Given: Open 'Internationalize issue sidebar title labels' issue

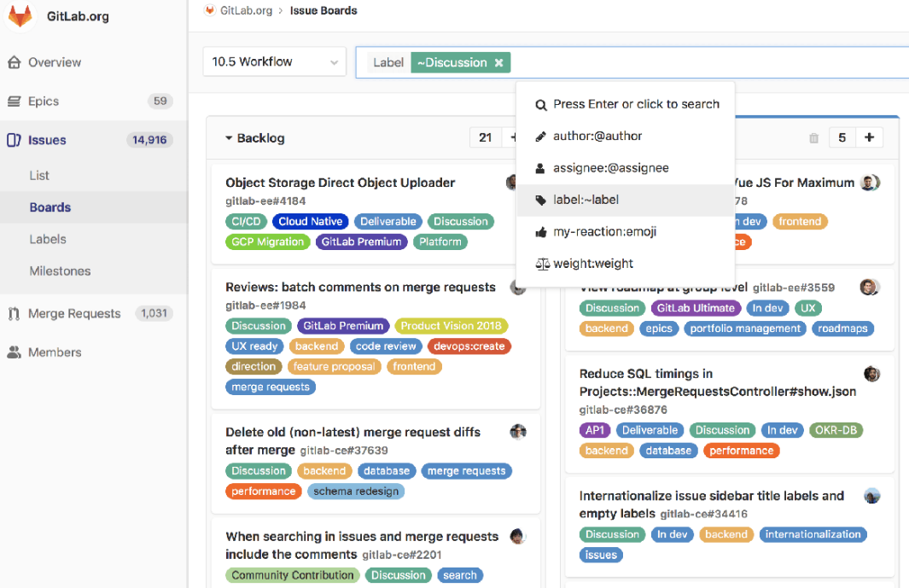Looking at the screenshot, I should click(x=711, y=504).
